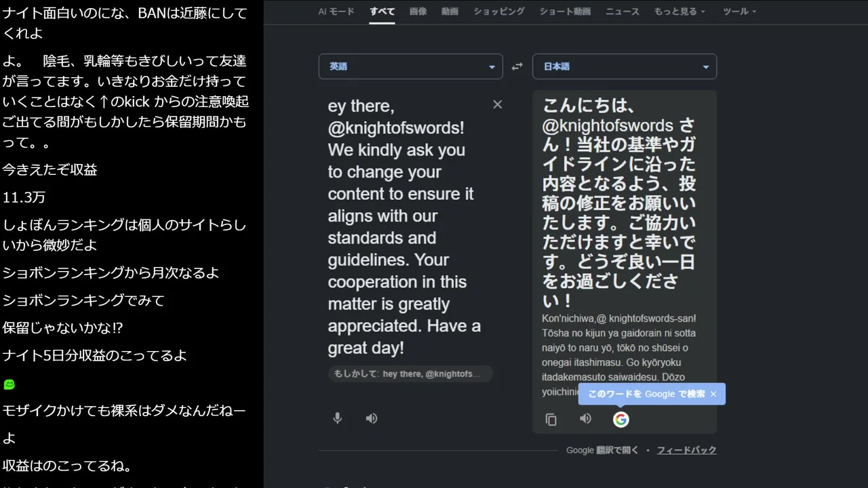This screenshot has height=488, width=868.
Task: Select chat message 保留じゃないかな!?
Action: [62, 328]
